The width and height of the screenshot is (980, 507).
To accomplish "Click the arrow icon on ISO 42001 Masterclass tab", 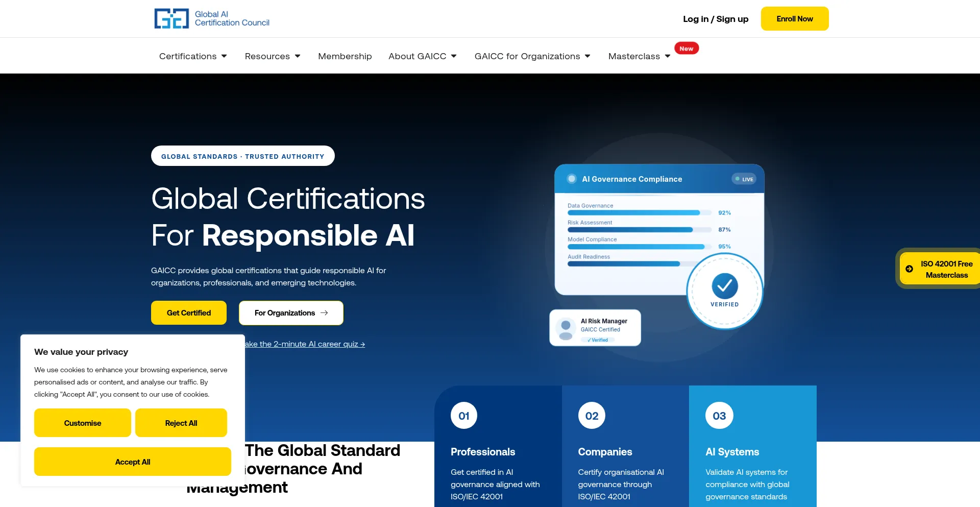I will click(x=909, y=269).
